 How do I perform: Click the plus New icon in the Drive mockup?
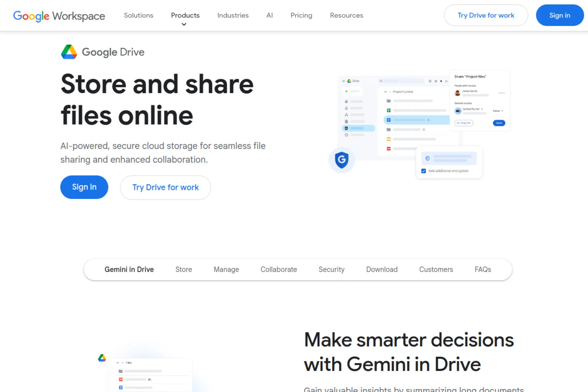click(x=347, y=91)
